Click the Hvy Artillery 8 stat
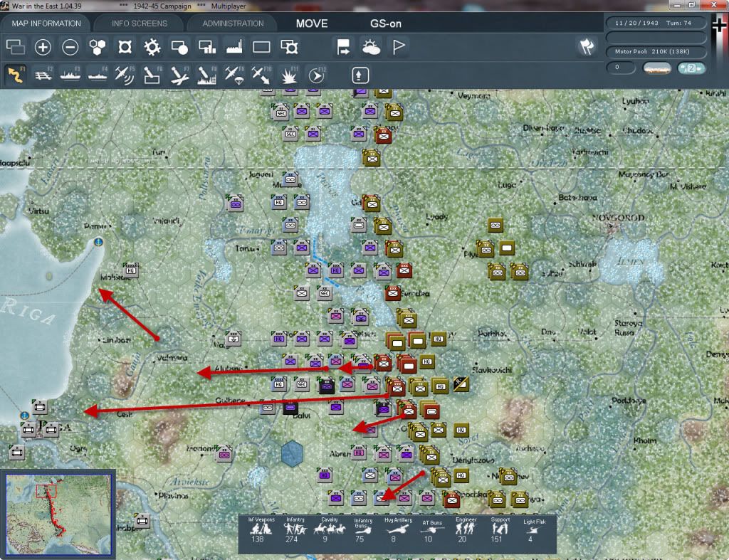 397,531
